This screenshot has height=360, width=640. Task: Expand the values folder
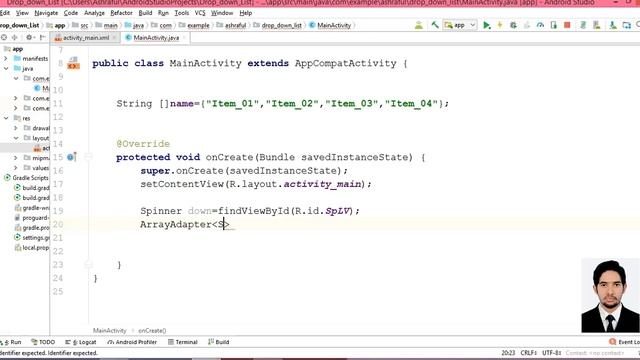pyautogui.click(x=16, y=167)
